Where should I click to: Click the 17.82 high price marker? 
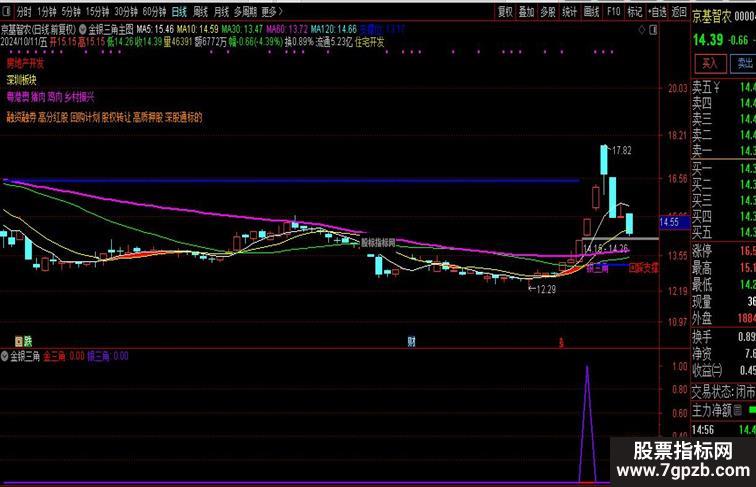click(x=621, y=150)
